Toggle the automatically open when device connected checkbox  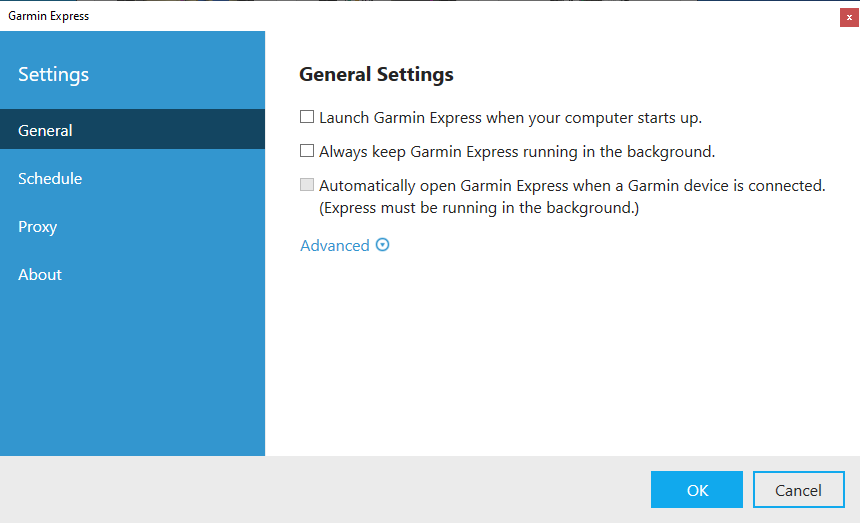307,185
